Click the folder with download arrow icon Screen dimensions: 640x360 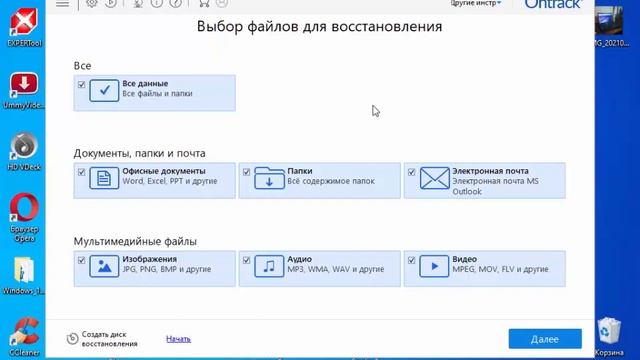[x=269, y=178]
